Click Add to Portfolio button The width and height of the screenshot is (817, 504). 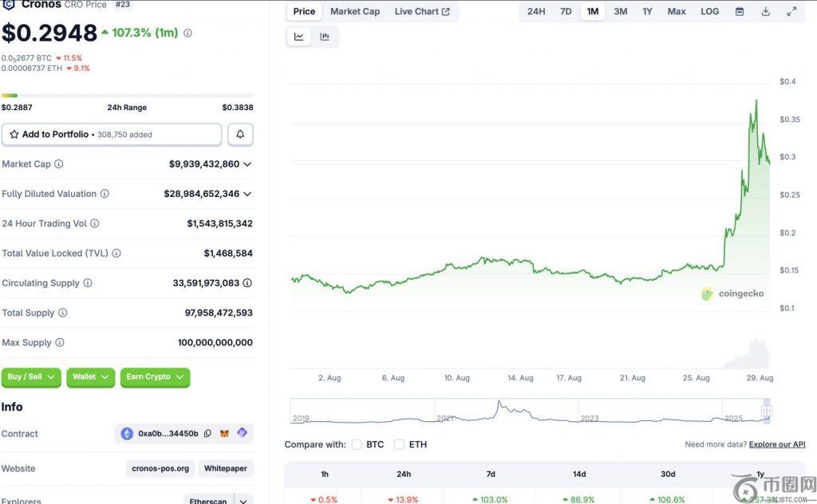pos(111,135)
